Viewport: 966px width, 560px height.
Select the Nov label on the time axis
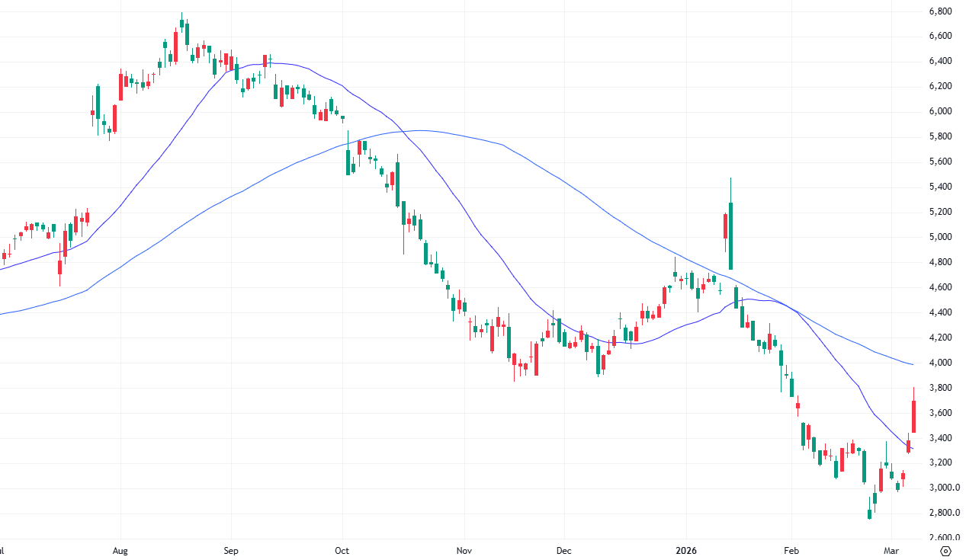pos(464,550)
